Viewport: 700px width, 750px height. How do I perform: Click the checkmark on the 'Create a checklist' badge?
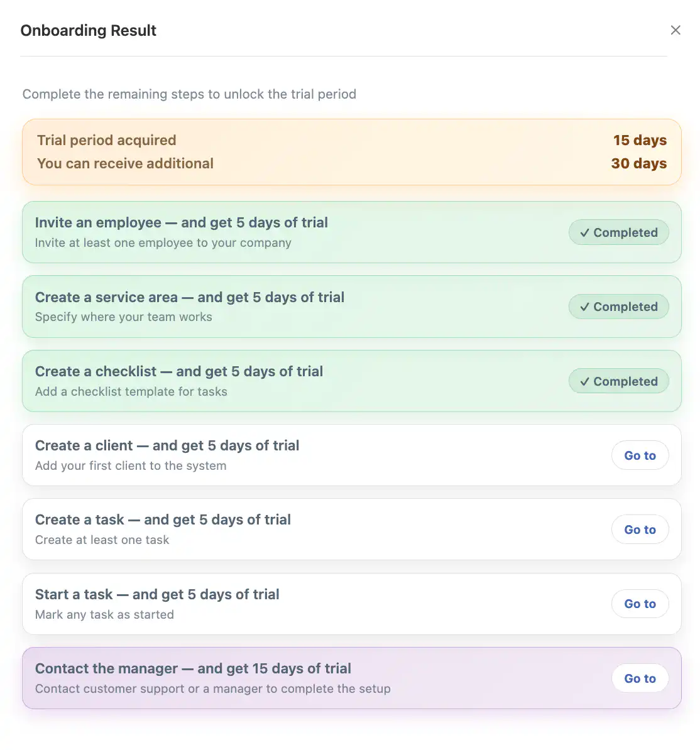click(x=584, y=381)
